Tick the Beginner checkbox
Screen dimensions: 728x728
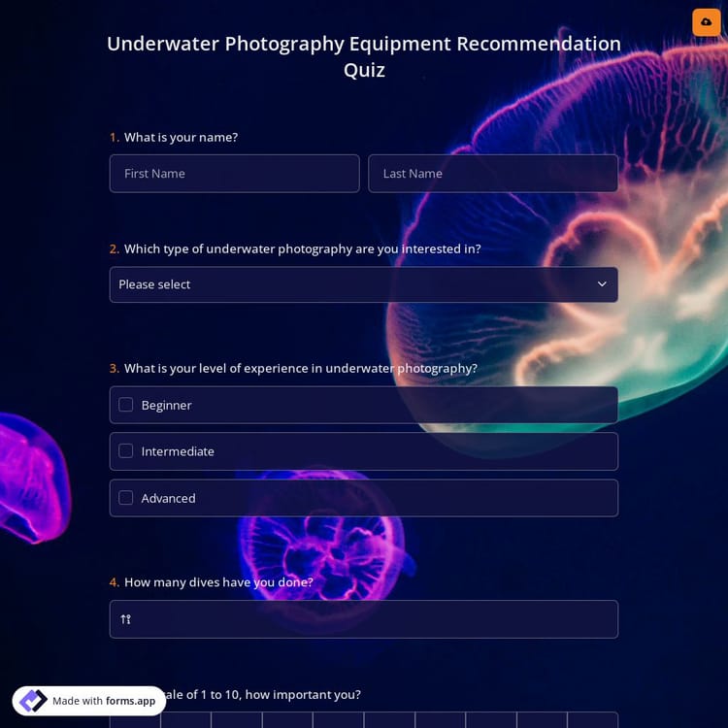coord(126,405)
